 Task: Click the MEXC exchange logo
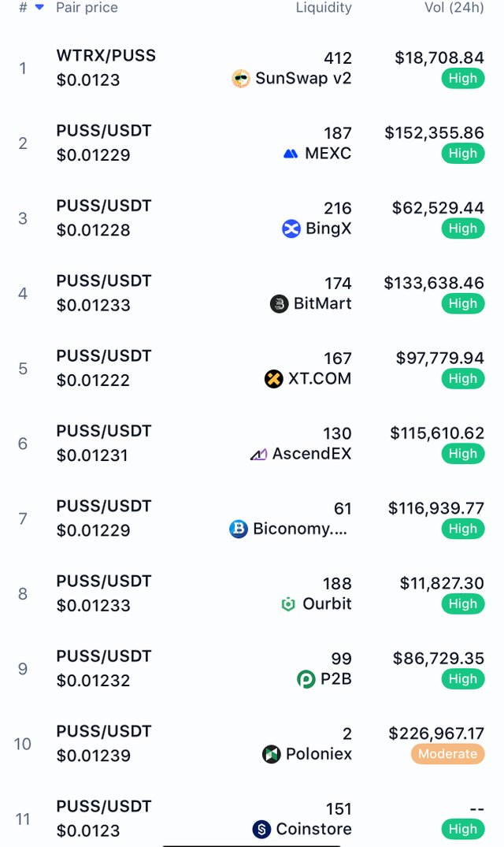[291, 154]
